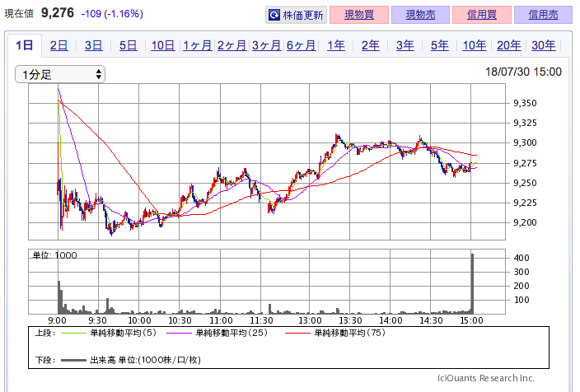Click the 9,200 price axis label
Screen dimensions: 580x392
(525, 222)
